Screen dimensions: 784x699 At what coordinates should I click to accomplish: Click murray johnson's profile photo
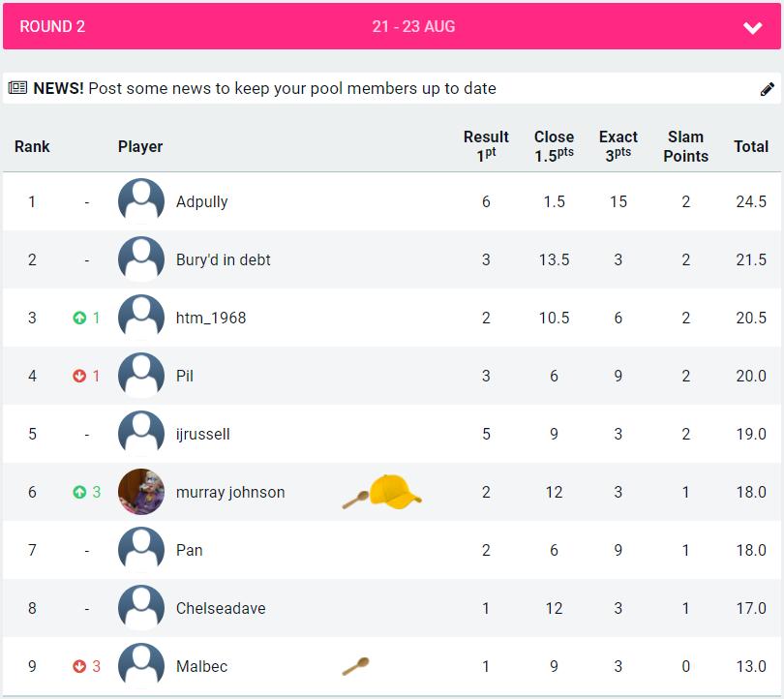[141, 492]
